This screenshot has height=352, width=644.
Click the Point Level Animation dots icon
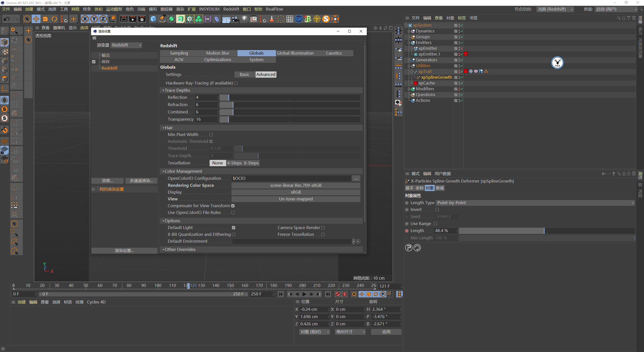(390, 294)
